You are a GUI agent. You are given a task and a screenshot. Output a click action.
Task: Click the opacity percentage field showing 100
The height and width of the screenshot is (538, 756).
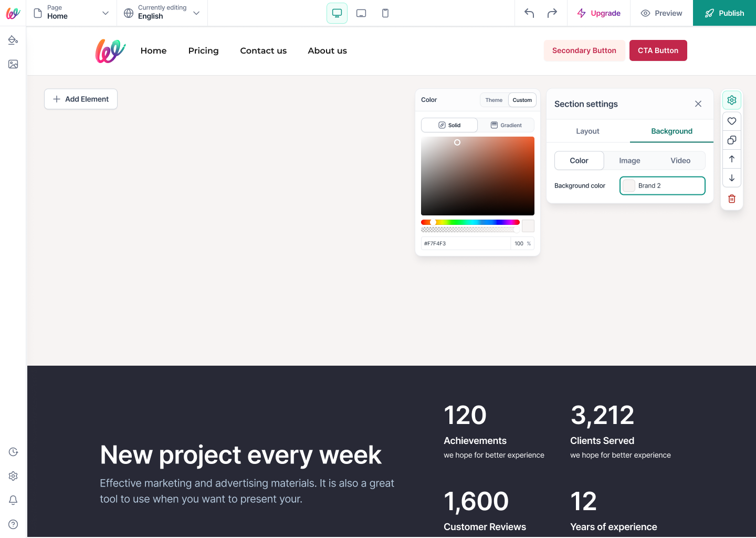[522, 243]
